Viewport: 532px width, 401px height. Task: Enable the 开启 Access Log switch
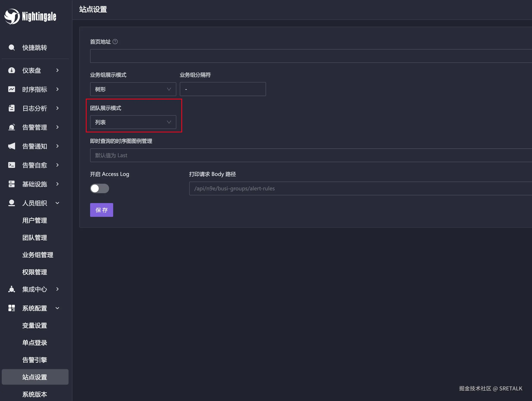tap(100, 188)
